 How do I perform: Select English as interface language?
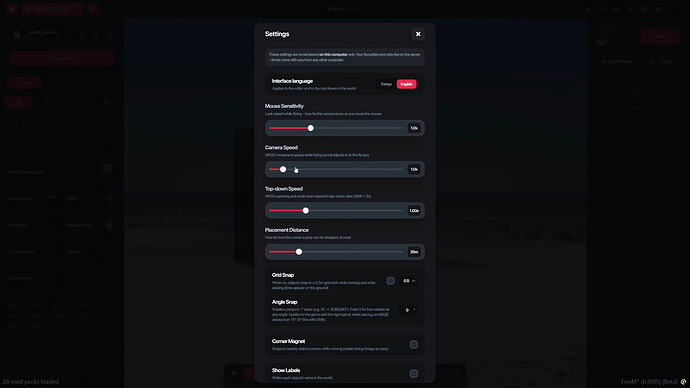pyautogui.click(x=406, y=84)
